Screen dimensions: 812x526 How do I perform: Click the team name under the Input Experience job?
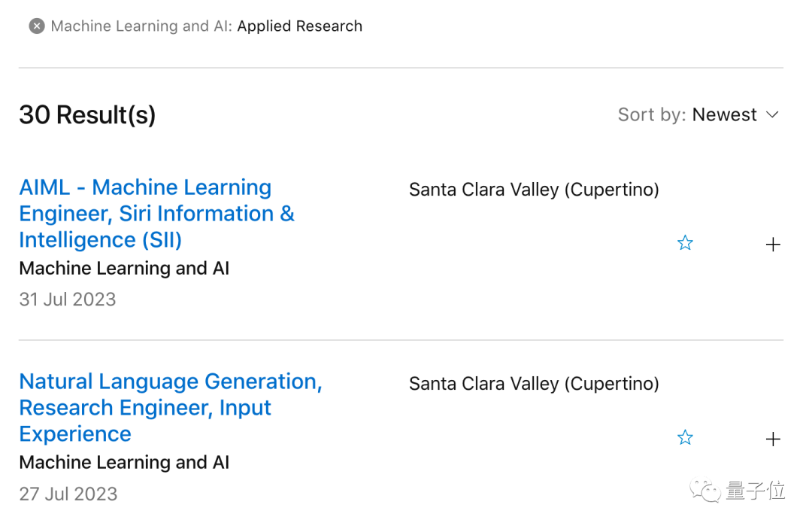(x=124, y=463)
